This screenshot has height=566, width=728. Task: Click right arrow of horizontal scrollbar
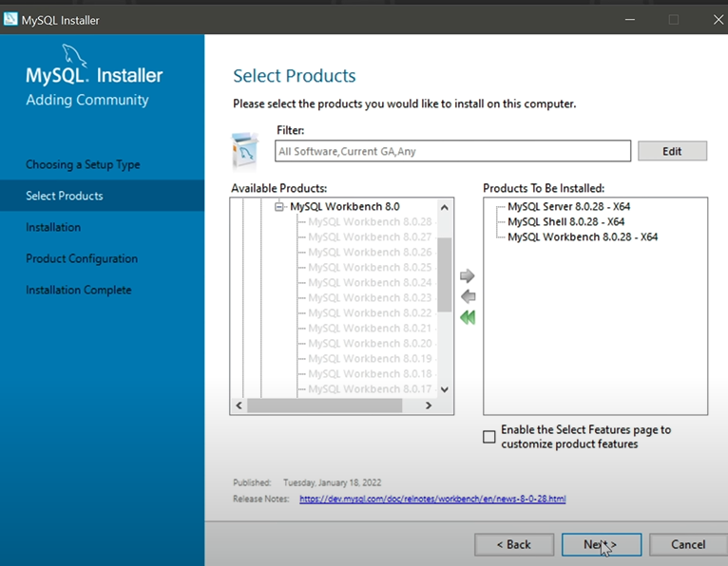429,406
